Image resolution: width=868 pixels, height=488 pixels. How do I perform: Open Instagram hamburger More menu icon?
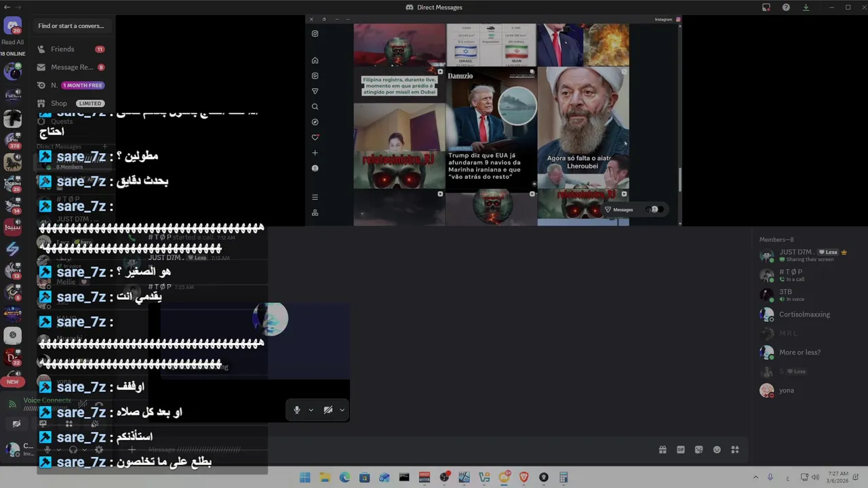(x=315, y=197)
